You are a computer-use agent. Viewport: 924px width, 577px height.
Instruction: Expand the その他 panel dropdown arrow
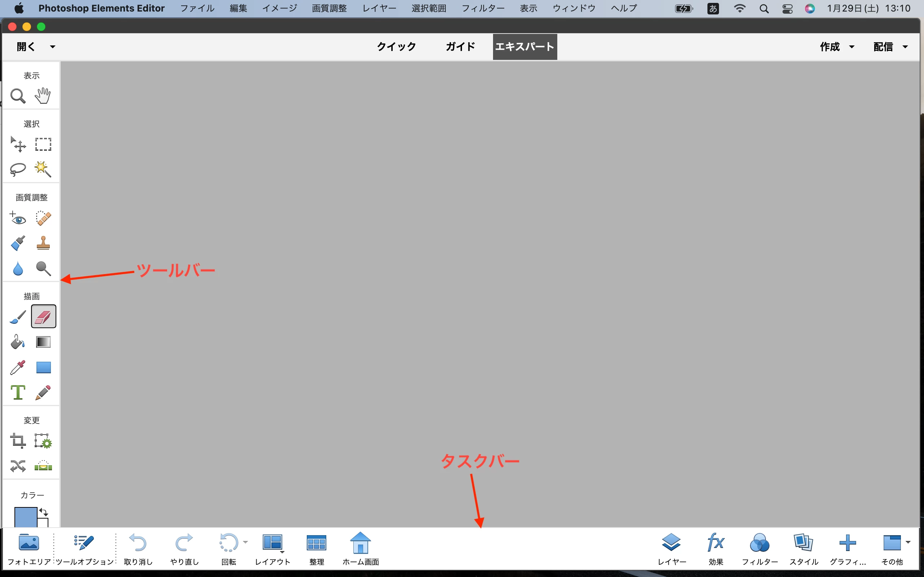[x=908, y=542]
